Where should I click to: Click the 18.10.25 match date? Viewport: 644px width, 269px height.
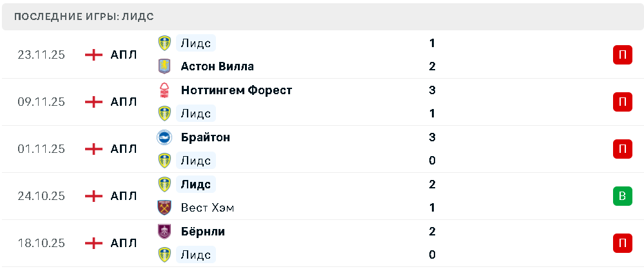(x=41, y=243)
